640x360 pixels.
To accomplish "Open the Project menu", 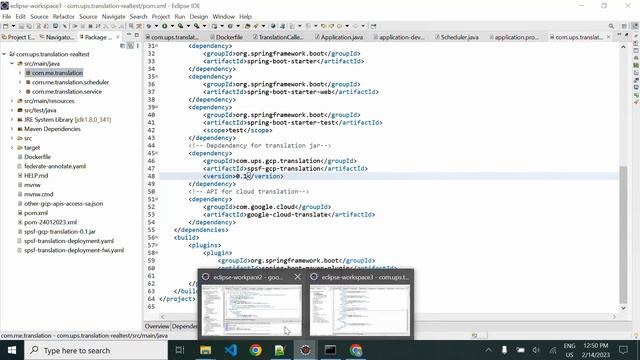I will click(161, 17).
